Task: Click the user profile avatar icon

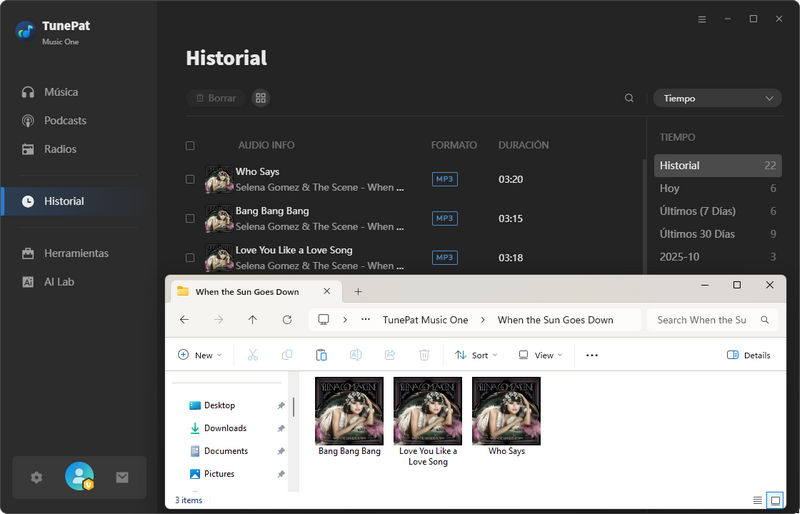Action: click(x=79, y=477)
